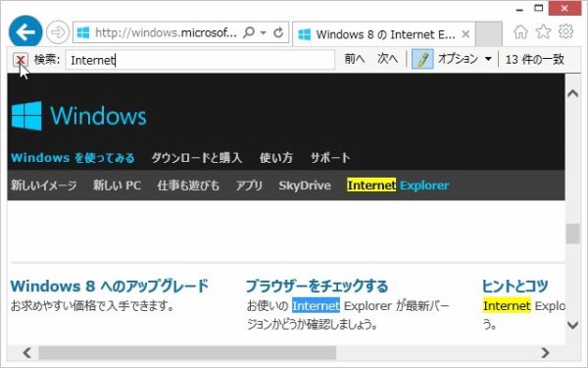
Task: Open the 新しい PC subnav link
Action: tap(117, 185)
